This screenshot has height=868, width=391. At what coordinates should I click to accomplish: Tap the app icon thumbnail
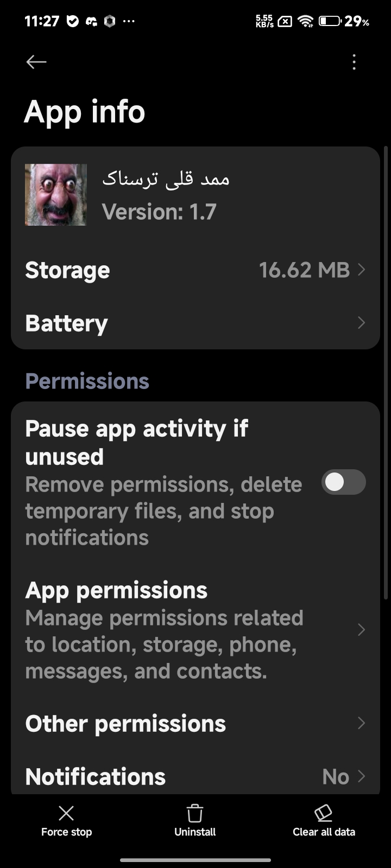click(x=56, y=195)
